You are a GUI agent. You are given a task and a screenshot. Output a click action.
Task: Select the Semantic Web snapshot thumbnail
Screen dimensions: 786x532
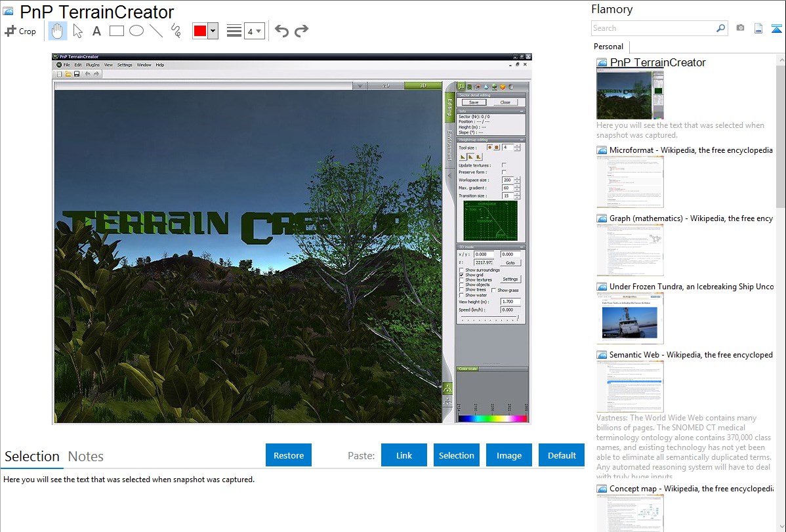point(630,386)
